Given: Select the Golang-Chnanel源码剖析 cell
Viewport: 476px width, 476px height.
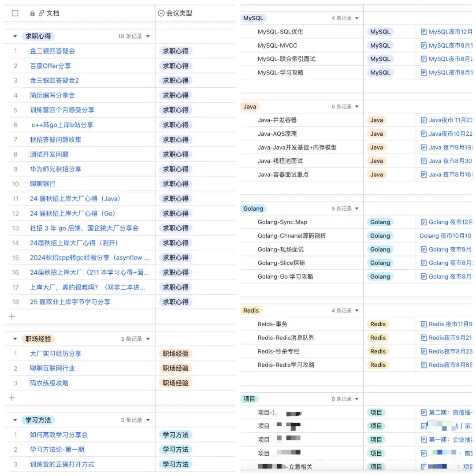Looking at the screenshot, I should pos(302,236).
